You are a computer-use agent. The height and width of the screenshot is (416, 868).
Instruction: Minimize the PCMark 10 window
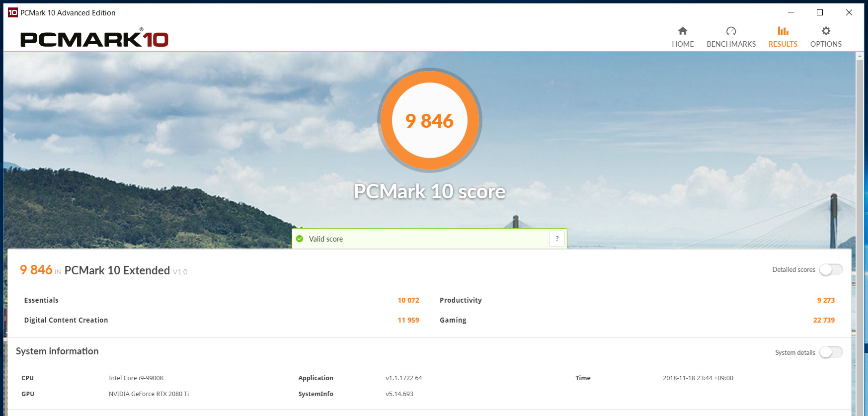coord(791,12)
